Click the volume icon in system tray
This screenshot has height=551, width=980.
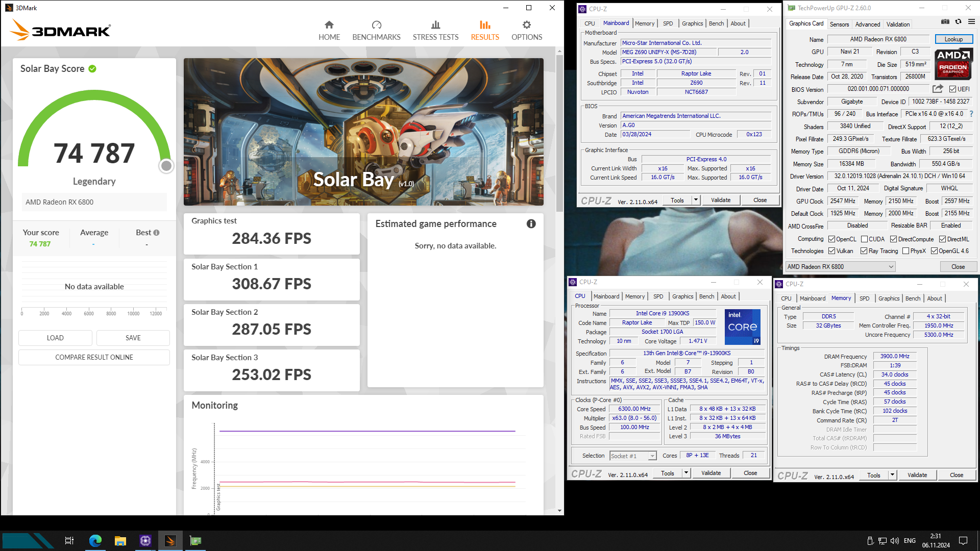click(x=894, y=541)
